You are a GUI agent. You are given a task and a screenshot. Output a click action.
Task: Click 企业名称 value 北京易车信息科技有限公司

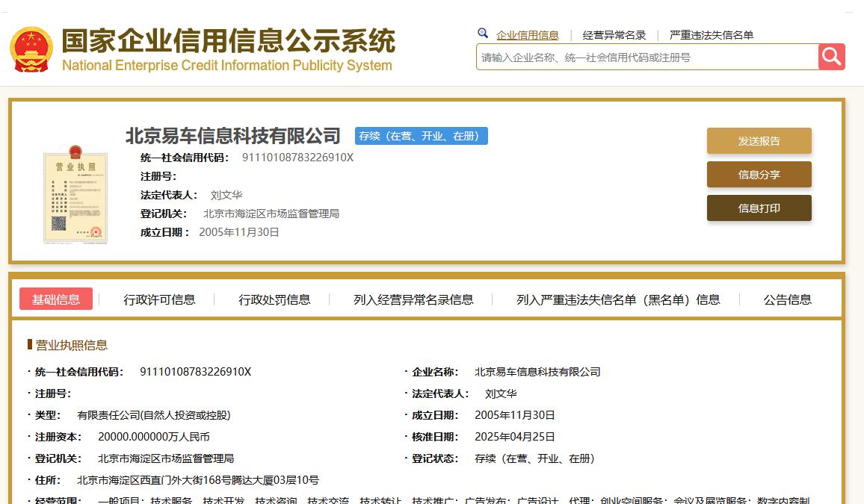coord(537,372)
